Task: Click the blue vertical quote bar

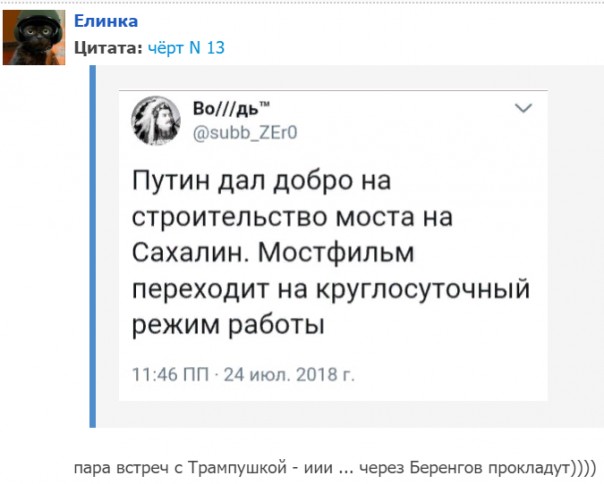Action: 93,245
